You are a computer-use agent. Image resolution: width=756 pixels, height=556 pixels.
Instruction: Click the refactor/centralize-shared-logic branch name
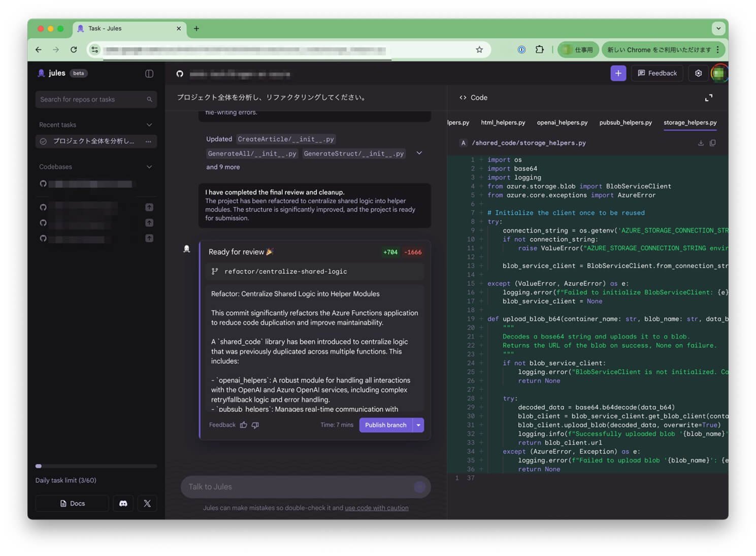286,272
